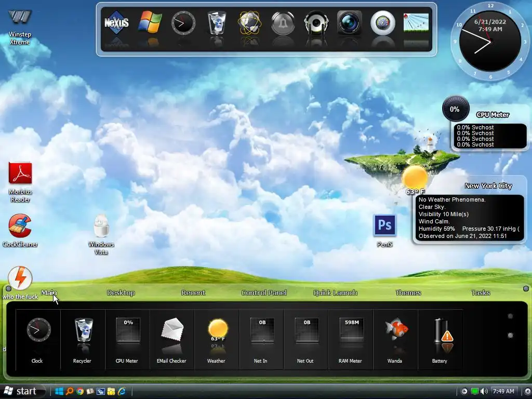
Task: Click the bell icon in the top dock
Action: [283, 23]
